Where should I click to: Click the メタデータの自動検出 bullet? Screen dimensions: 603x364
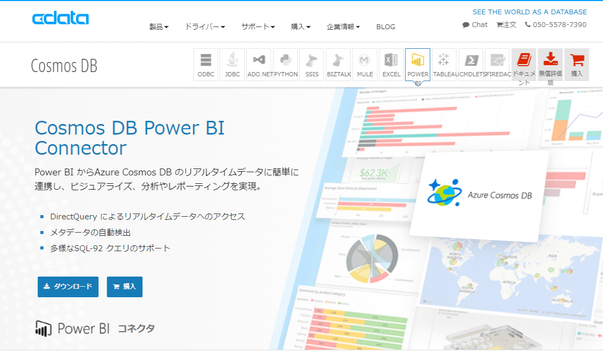(91, 233)
